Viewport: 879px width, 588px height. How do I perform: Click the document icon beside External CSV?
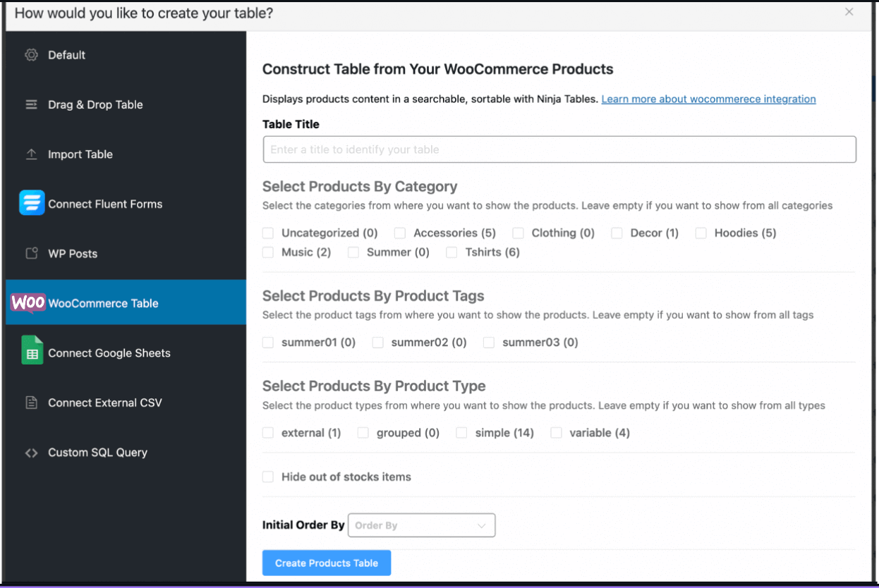click(x=31, y=403)
